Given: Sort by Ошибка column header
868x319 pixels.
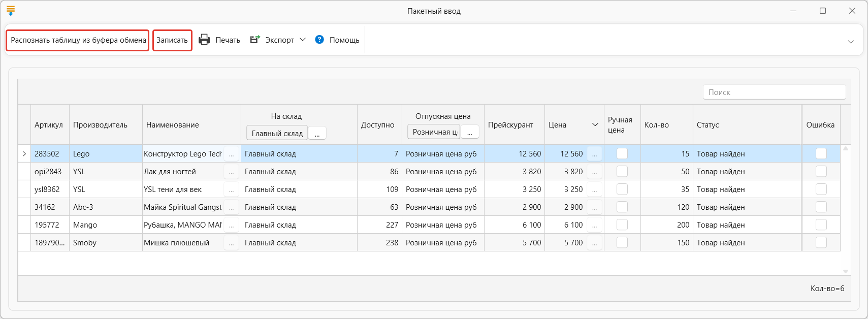Looking at the screenshot, I should tap(821, 124).
